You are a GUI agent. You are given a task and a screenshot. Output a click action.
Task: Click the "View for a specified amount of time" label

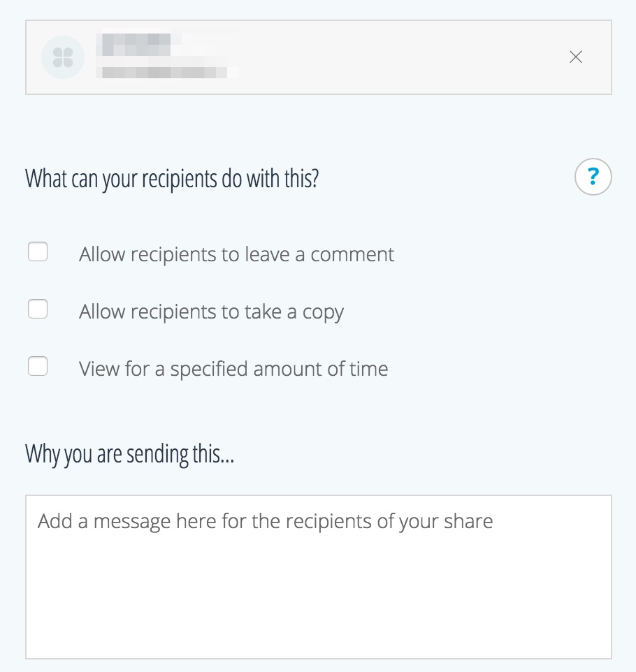point(233,369)
